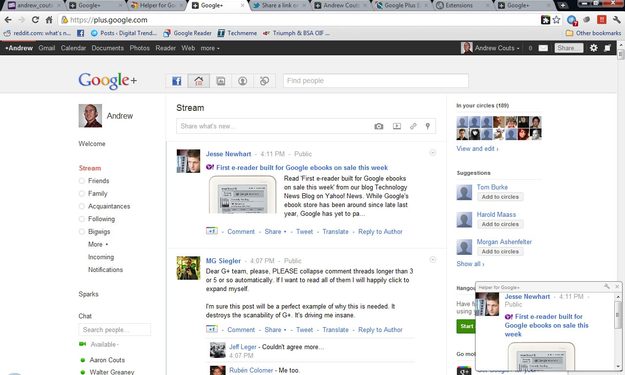This screenshot has width=625, height=375.
Task: Go to the Home stream icon
Action: point(199,81)
